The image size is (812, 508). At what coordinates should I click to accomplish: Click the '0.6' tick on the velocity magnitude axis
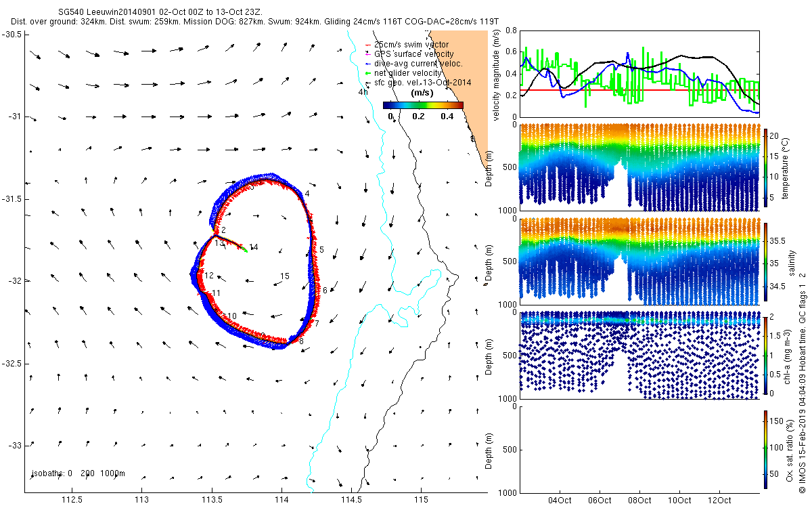pyautogui.click(x=511, y=51)
